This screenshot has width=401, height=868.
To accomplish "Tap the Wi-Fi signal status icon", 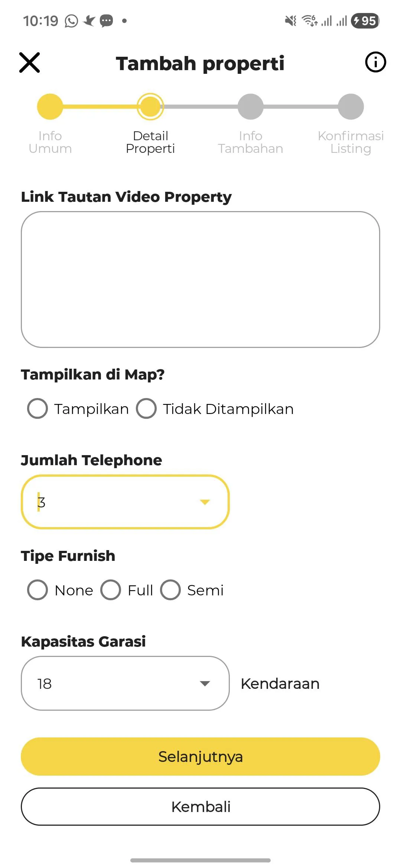I will pyautogui.click(x=309, y=21).
